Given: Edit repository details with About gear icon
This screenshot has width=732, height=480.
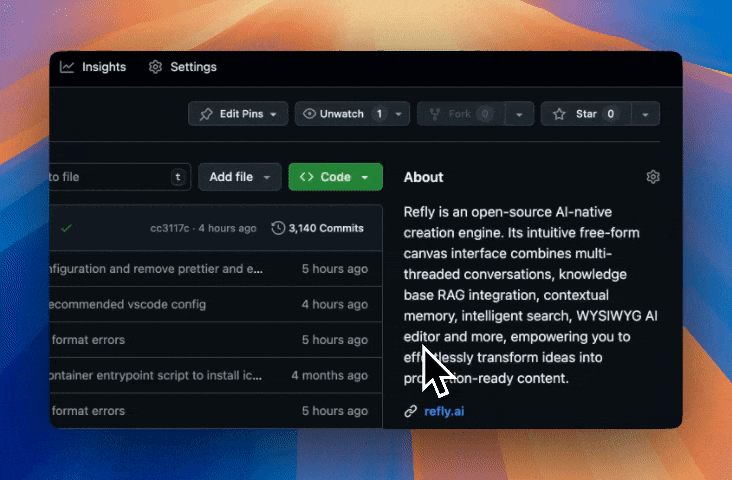Looking at the screenshot, I should pyautogui.click(x=653, y=177).
